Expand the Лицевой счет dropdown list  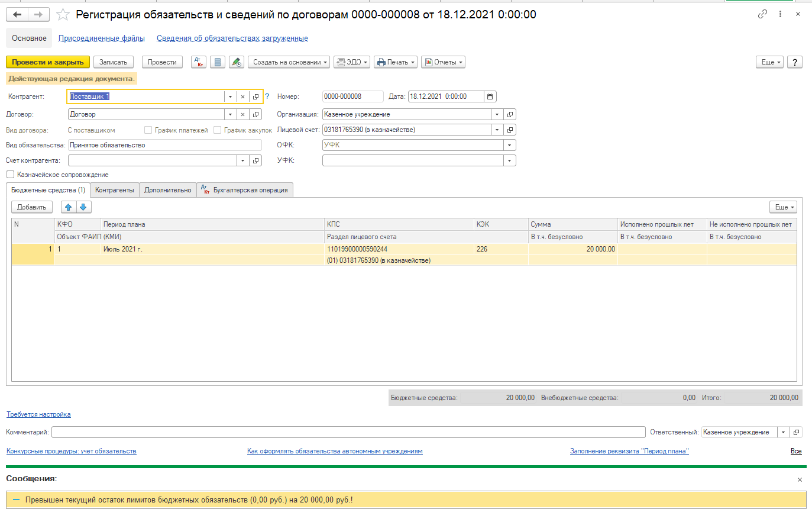click(x=497, y=130)
